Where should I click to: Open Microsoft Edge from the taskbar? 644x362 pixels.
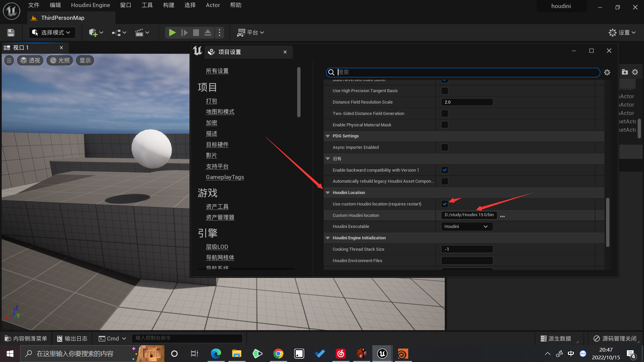216,354
